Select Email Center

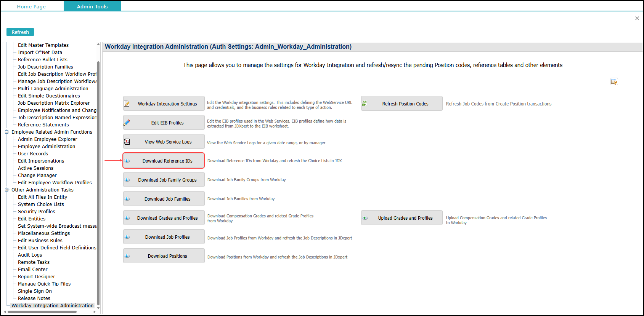click(32, 270)
